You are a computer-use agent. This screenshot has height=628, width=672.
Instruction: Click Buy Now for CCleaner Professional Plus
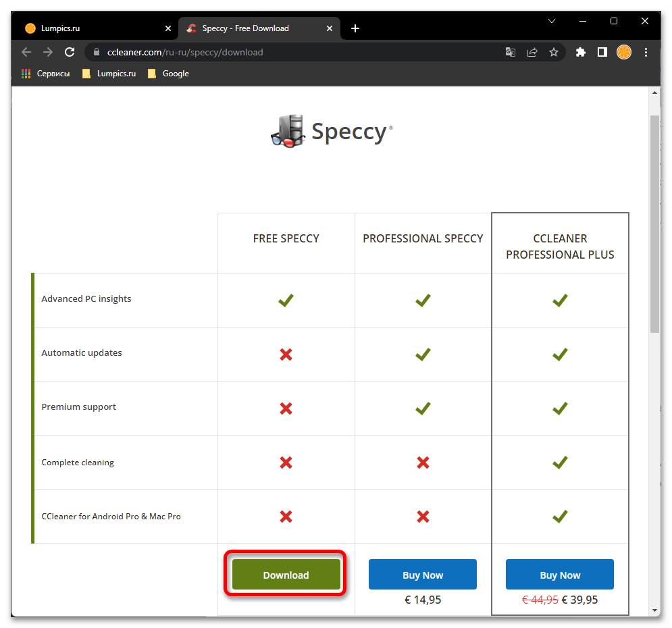[x=560, y=575]
